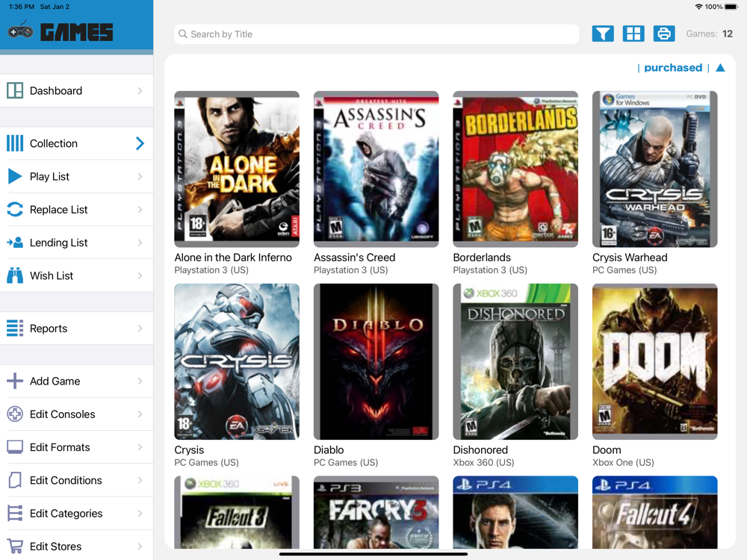This screenshot has height=560, width=747.
Task: Click the printer icon
Action: (x=663, y=34)
